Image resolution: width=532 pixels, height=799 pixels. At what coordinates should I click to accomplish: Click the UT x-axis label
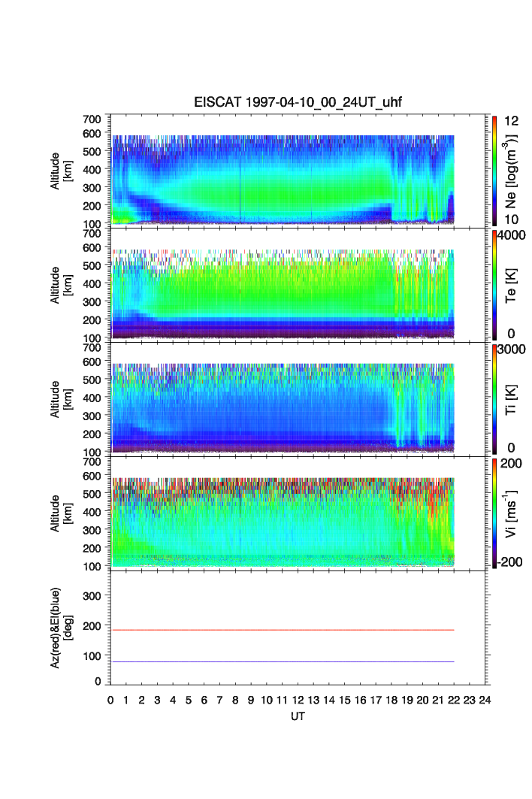[298, 716]
